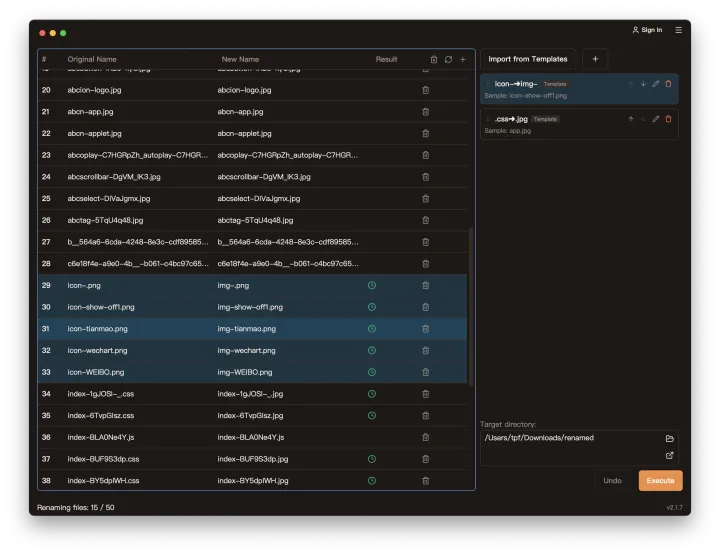Delete row 22 abcn-applet.jpg with trash icon

(426, 133)
